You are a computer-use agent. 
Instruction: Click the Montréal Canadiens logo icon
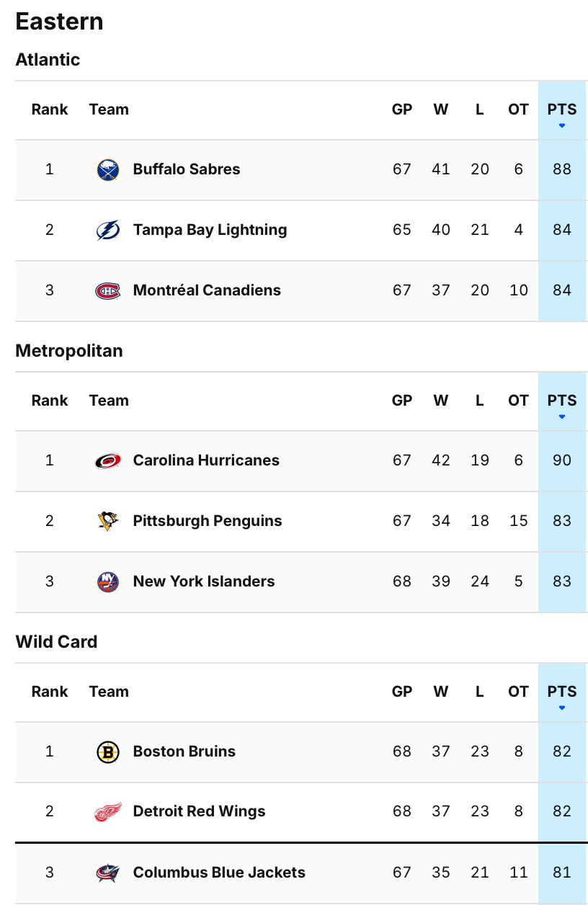108,291
